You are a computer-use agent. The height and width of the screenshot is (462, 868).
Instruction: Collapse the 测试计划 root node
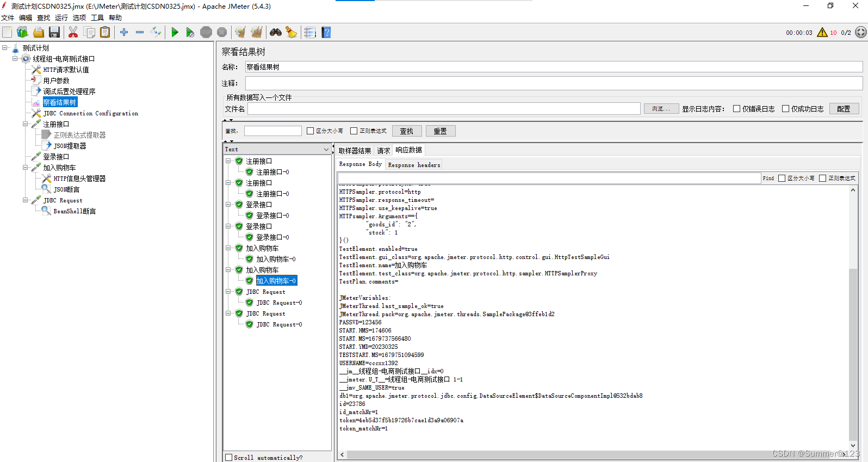point(4,48)
